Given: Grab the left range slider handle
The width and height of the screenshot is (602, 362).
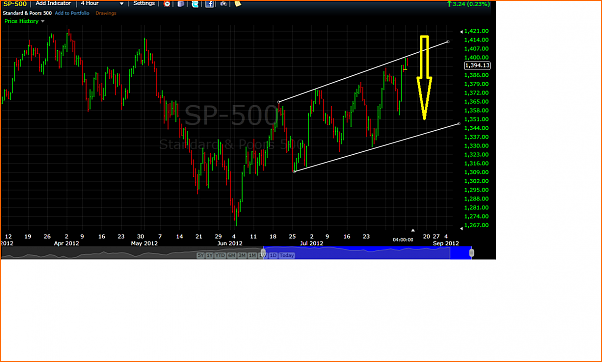Looking at the screenshot, I should (x=263, y=253).
